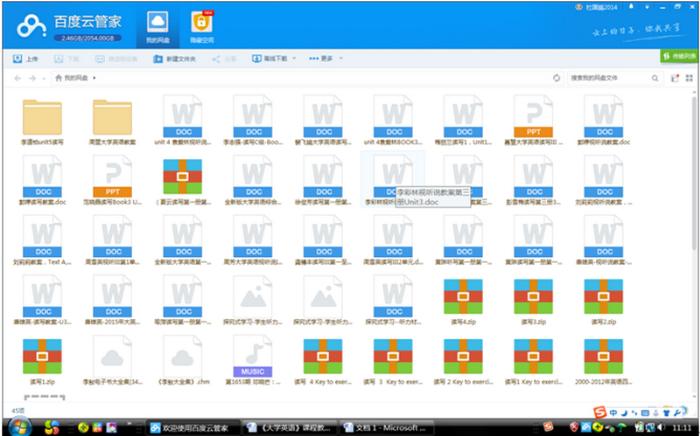Click the 上传 (Upload) toolbar button
The width and height of the screenshot is (700, 436).
27,59
